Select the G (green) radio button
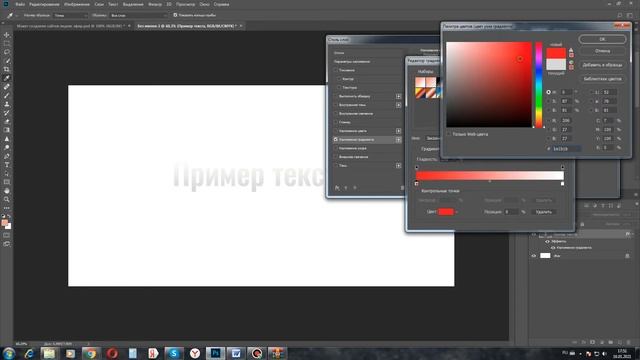 [x=548, y=129]
